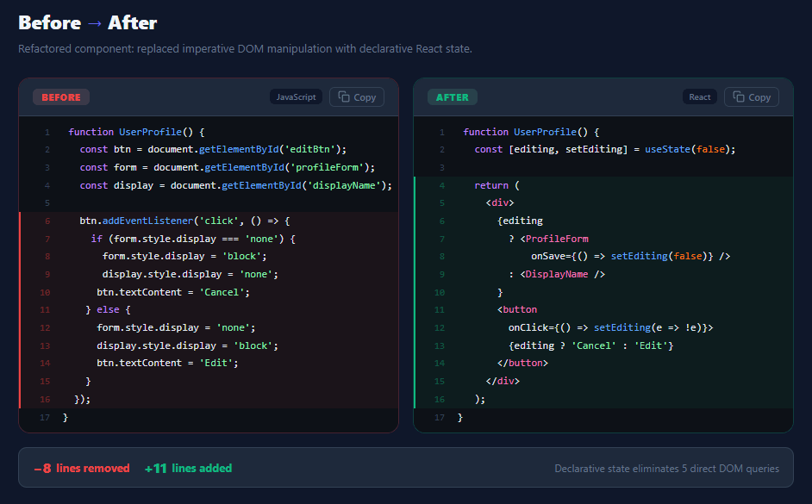The width and height of the screenshot is (812, 504).
Task: Click "{editing ? 'Cancel' : 'Edit'}" line
Action: 603,345
